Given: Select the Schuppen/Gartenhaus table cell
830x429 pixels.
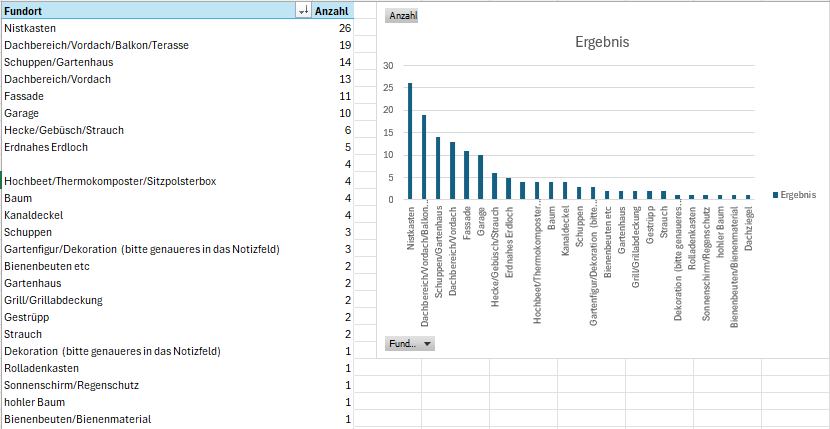Looking at the screenshot, I should coord(157,62).
